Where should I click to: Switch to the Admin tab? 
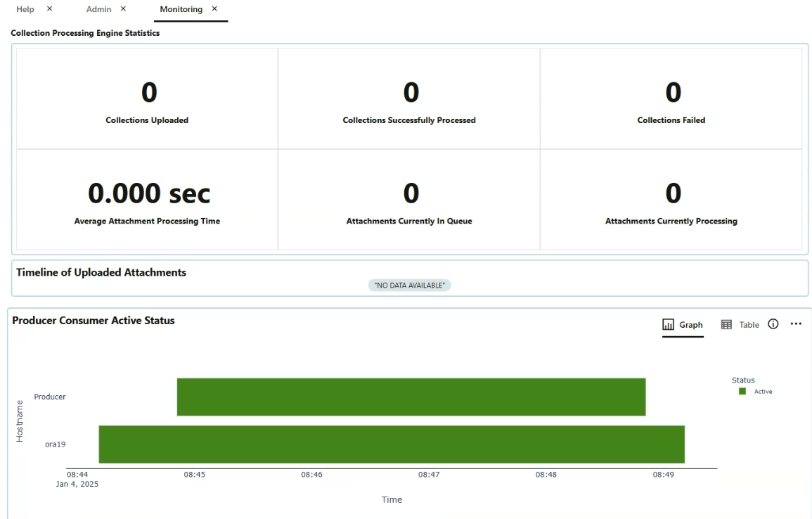click(98, 9)
